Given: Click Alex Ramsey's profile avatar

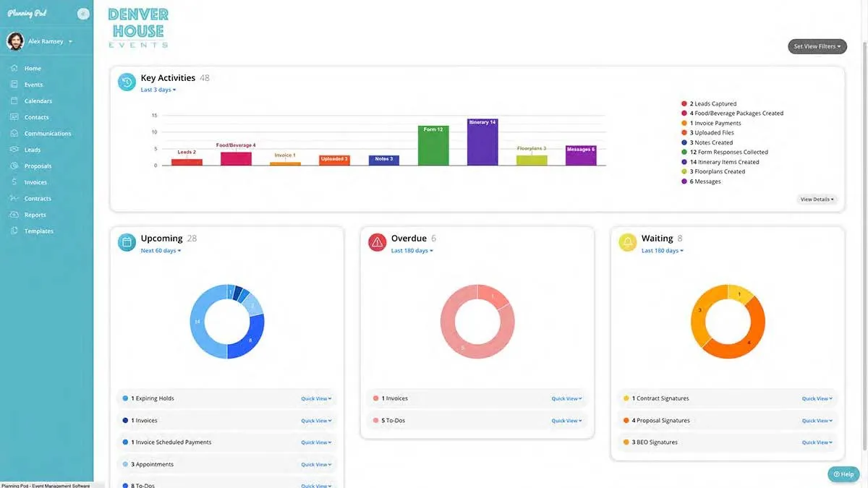Looking at the screenshot, I should [x=15, y=41].
